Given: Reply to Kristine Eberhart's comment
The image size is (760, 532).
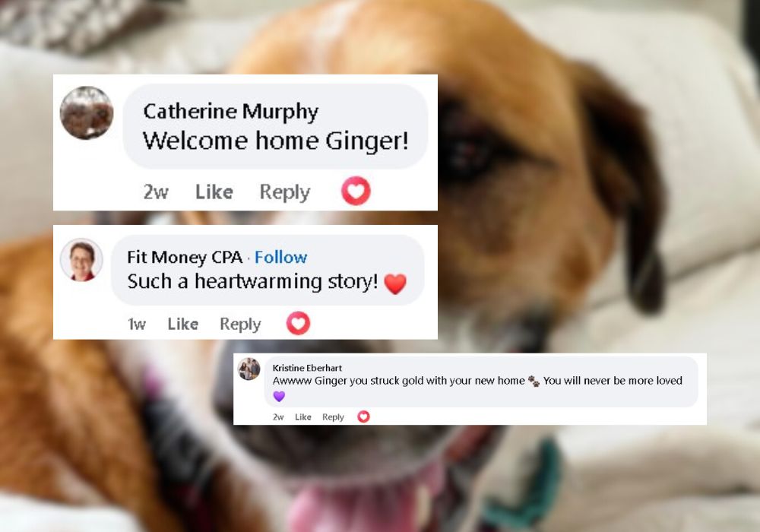Looking at the screenshot, I should (x=333, y=416).
